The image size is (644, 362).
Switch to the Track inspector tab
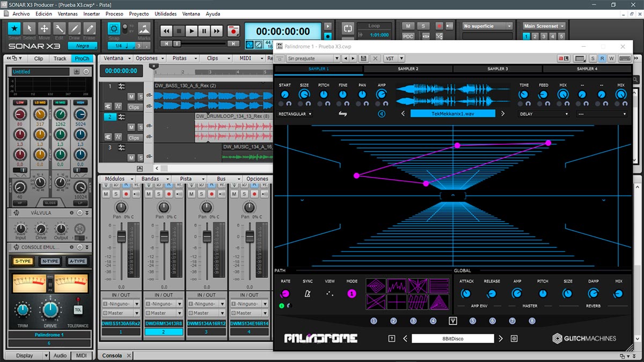60,58
